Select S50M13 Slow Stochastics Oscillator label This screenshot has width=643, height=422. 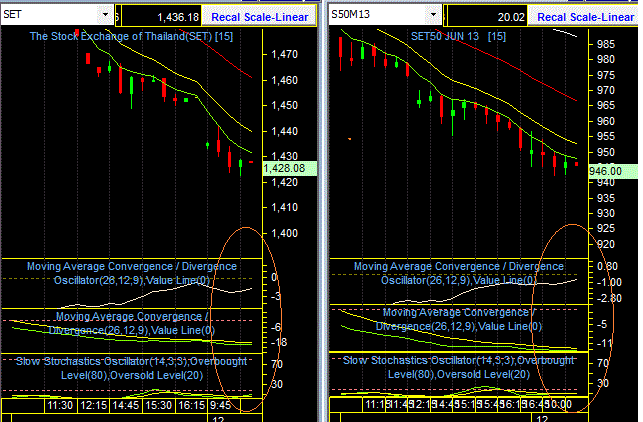459,367
